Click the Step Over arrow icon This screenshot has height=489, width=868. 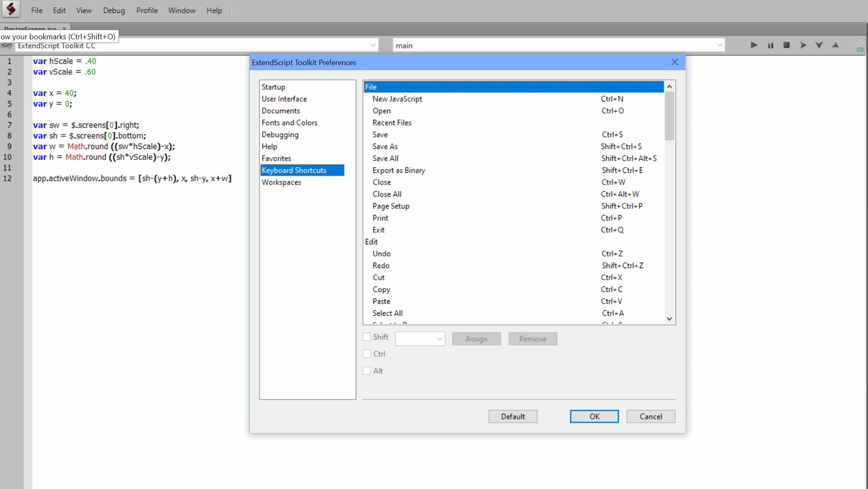coord(802,45)
